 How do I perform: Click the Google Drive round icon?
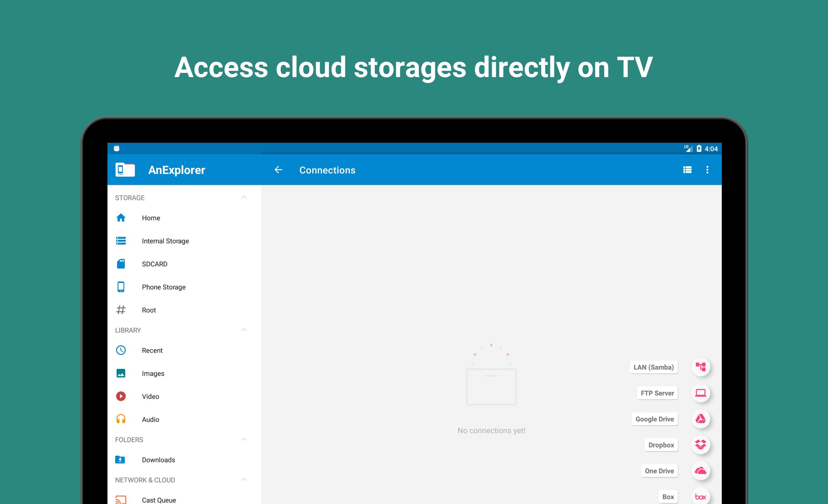click(x=700, y=419)
